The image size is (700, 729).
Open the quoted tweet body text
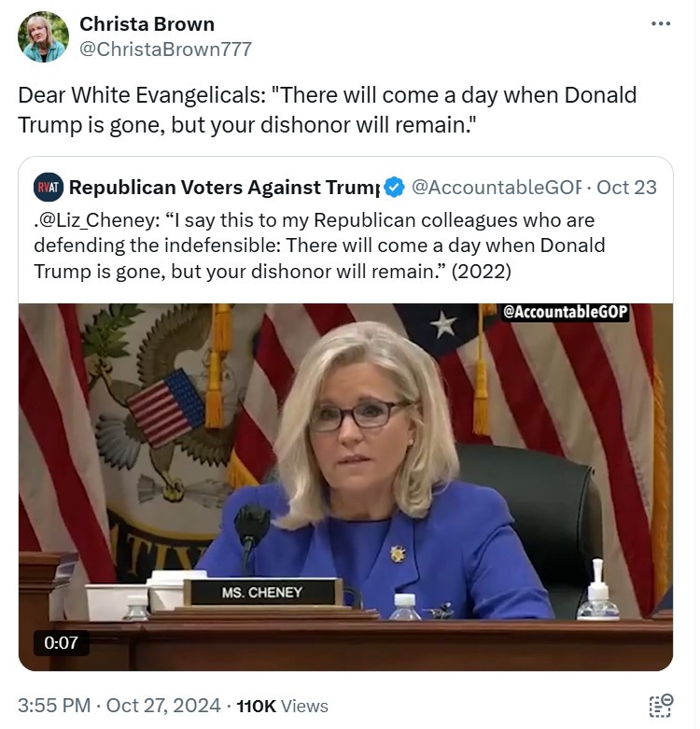click(x=320, y=245)
